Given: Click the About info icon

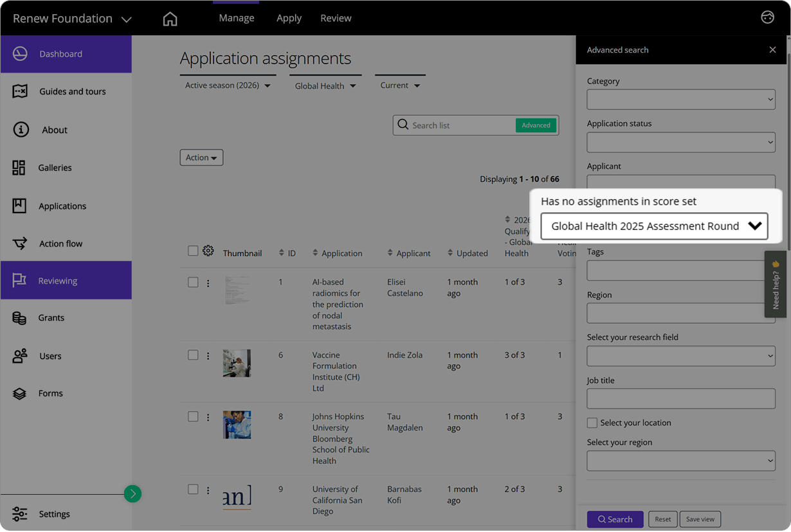Looking at the screenshot, I should pos(21,130).
